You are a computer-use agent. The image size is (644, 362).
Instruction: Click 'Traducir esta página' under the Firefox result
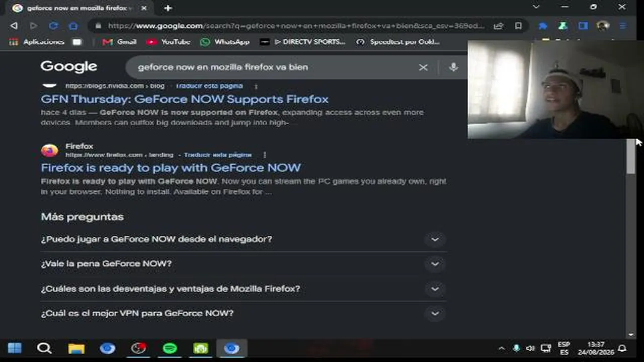point(217,155)
